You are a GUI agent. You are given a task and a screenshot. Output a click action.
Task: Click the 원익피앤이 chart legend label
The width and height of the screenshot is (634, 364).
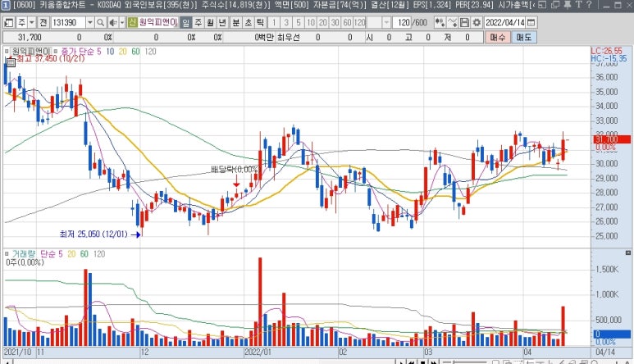(x=30, y=52)
